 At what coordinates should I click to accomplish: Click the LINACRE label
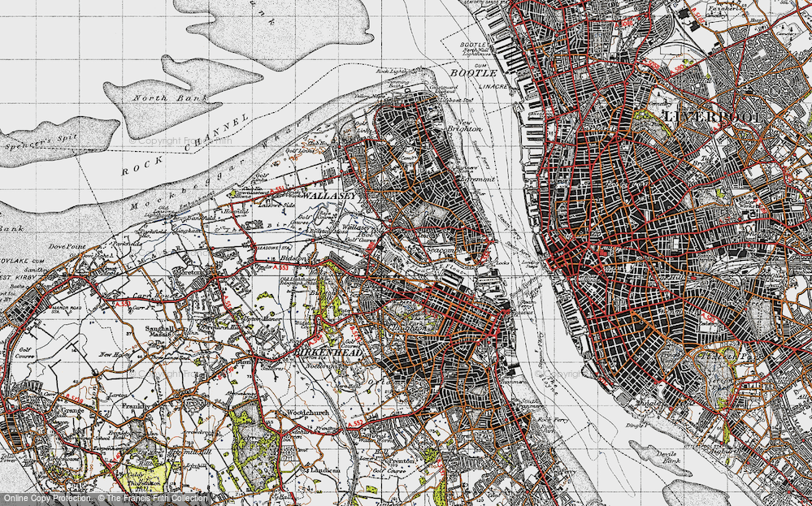click(x=493, y=86)
